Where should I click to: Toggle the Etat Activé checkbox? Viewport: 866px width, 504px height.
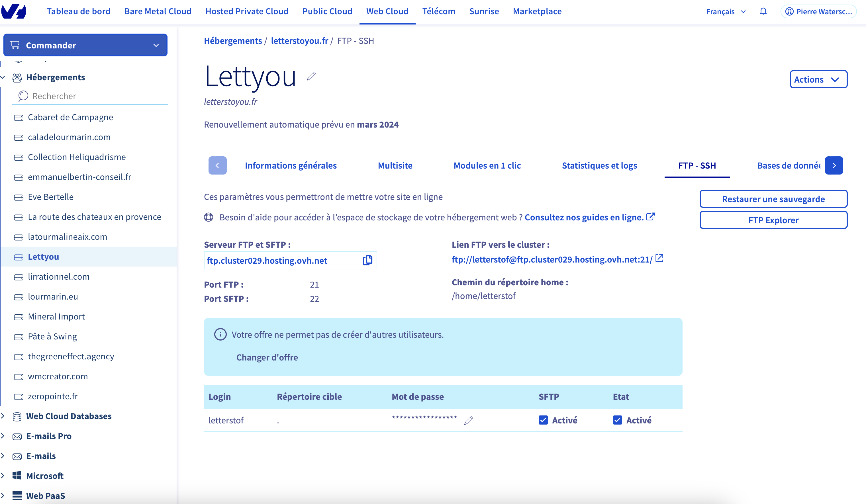(x=618, y=420)
